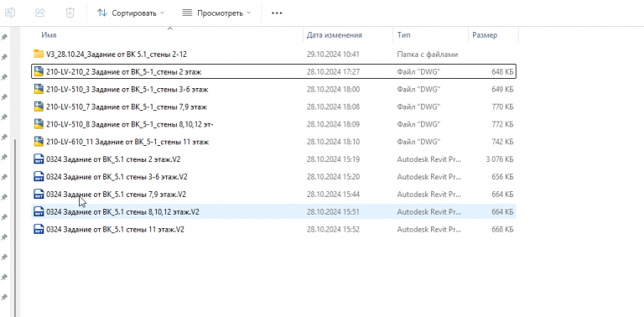Click Revit icon of 0324 стены 2 этаж.V2
Viewport: 644px width, 317px height.
click(39, 158)
